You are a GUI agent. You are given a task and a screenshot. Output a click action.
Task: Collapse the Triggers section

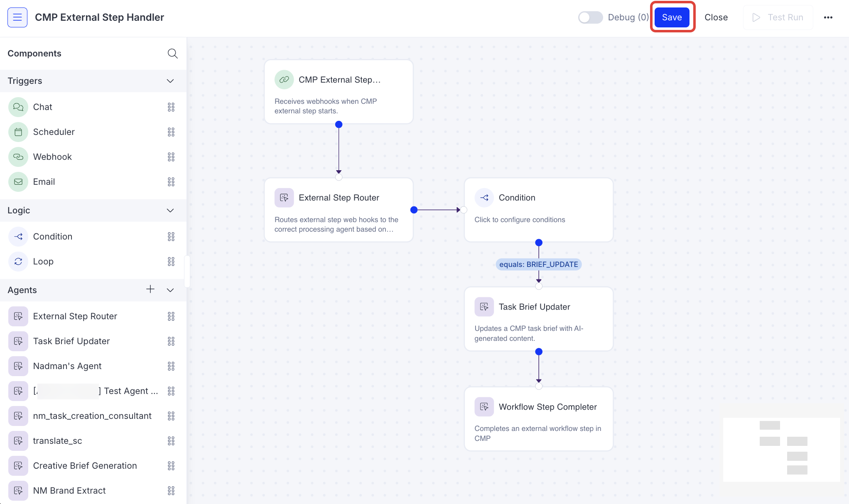pyautogui.click(x=170, y=81)
